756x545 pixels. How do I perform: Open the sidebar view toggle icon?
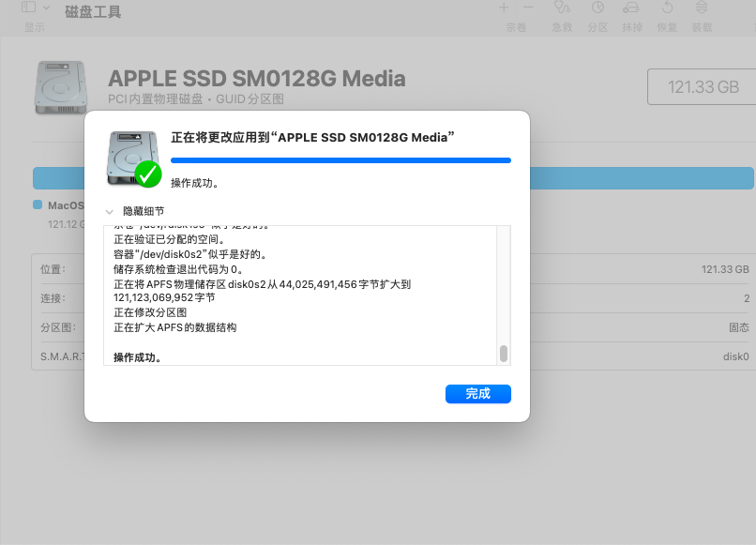point(29,7)
